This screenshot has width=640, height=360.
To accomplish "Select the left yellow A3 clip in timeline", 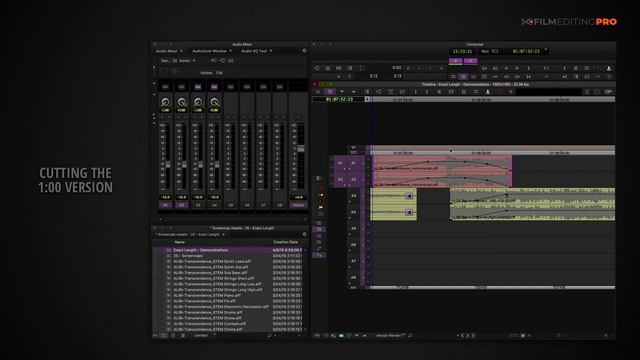I will coord(393,196).
